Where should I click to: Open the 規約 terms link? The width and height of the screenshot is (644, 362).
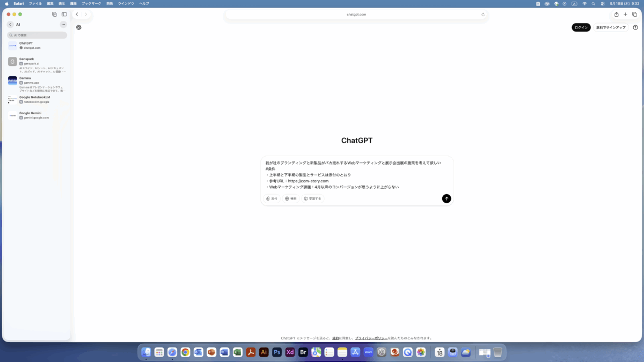coord(335,338)
